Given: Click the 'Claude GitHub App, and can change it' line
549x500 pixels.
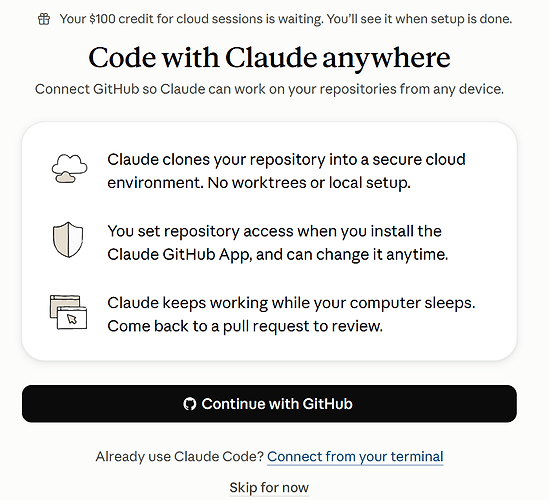Looking at the screenshot, I should (278, 255).
